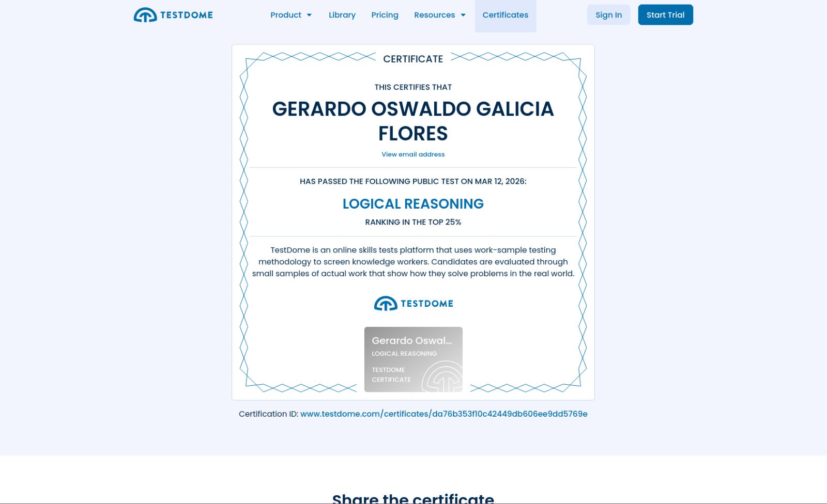Expand the Resources dropdown caret

tap(463, 15)
